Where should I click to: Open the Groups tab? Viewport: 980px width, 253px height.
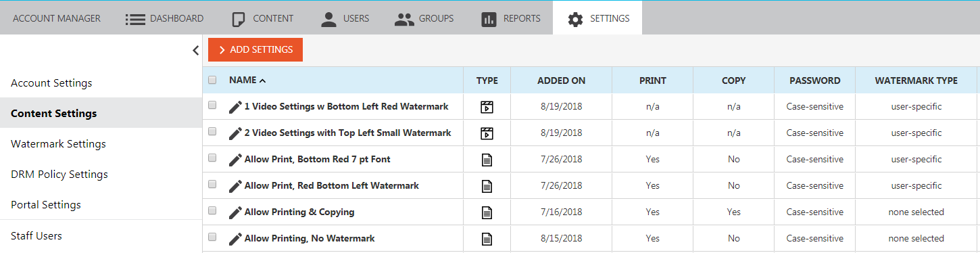[424, 18]
